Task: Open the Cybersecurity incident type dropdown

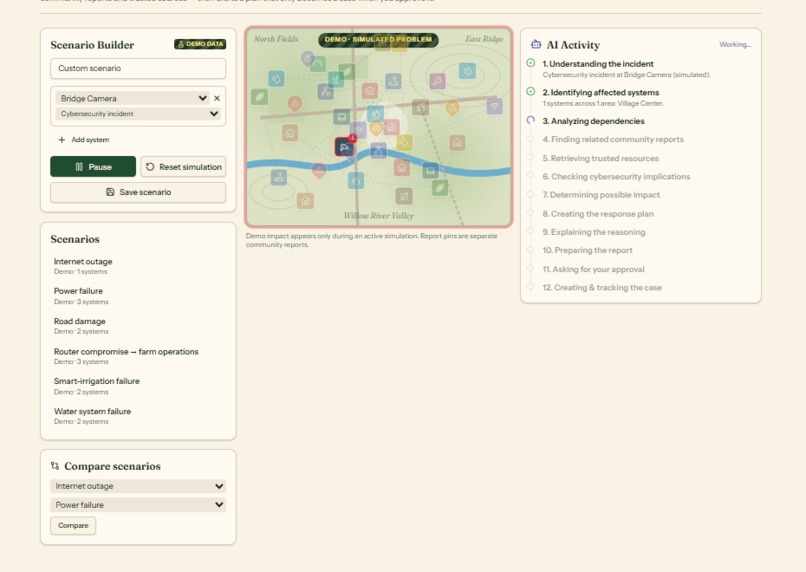Action: tap(138, 114)
